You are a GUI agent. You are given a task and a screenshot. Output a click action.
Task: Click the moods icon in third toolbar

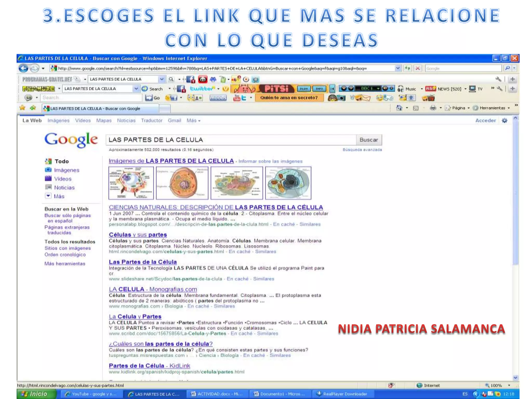(218, 98)
